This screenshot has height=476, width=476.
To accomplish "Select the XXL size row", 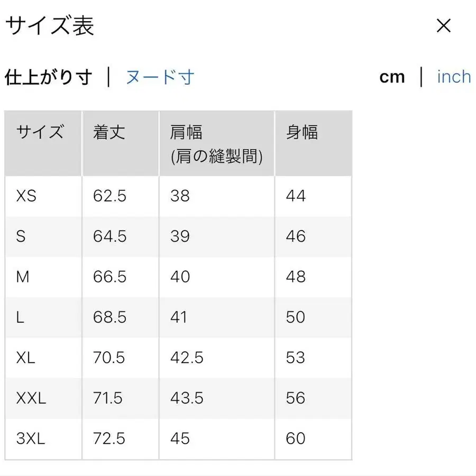I will (31, 398).
